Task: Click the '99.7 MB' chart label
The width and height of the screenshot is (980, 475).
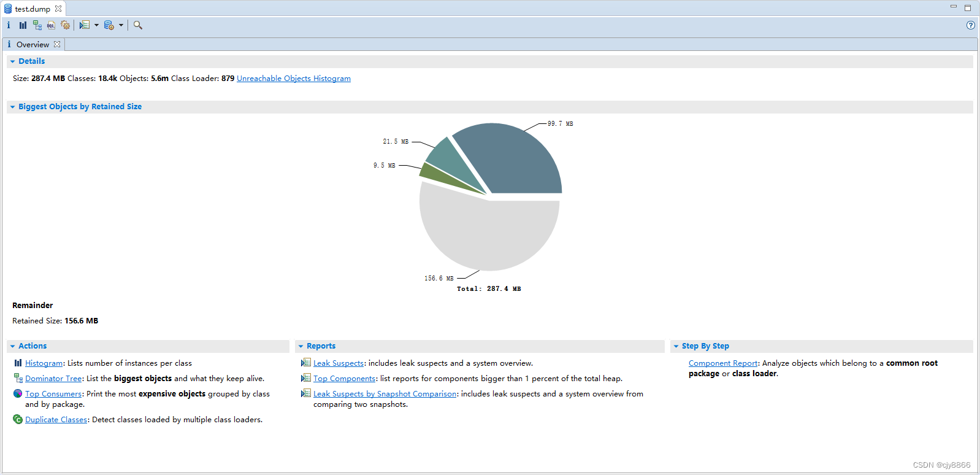Action: 561,124
